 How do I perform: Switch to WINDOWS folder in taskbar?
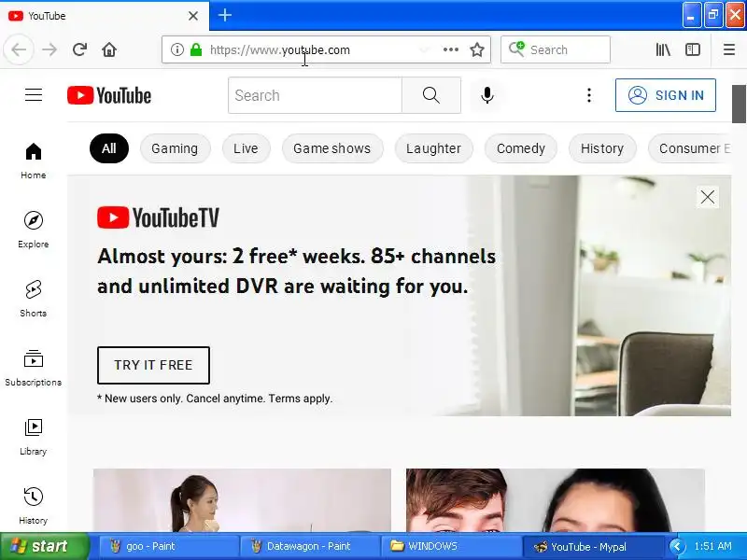point(450,546)
